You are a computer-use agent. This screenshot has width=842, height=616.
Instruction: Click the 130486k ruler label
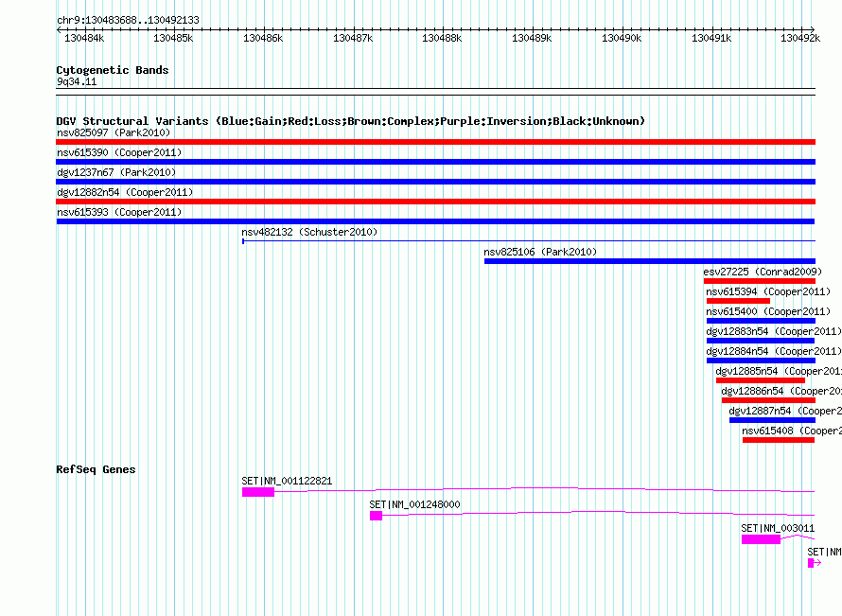263,38
